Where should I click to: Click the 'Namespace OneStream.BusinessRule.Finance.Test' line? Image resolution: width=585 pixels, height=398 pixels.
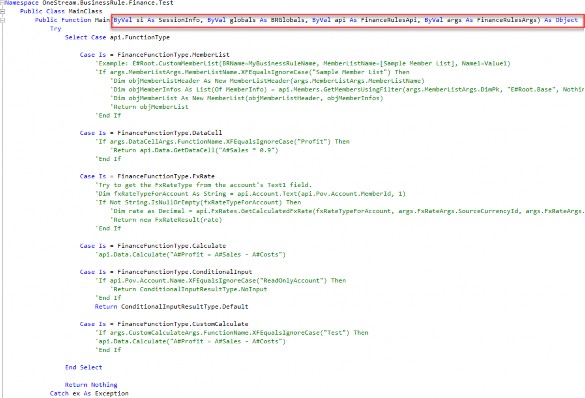(89, 3)
